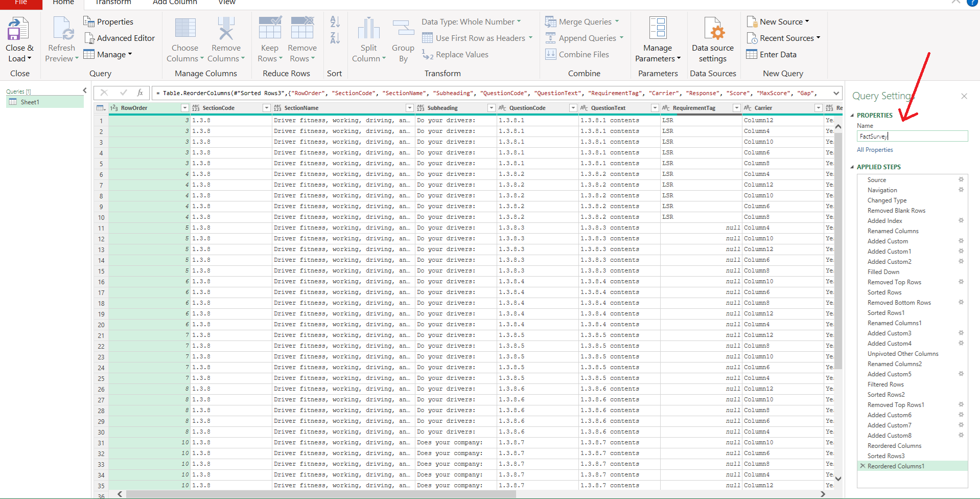
Task: Open the Data Type: Whole Number dropdown
Action: 471,22
